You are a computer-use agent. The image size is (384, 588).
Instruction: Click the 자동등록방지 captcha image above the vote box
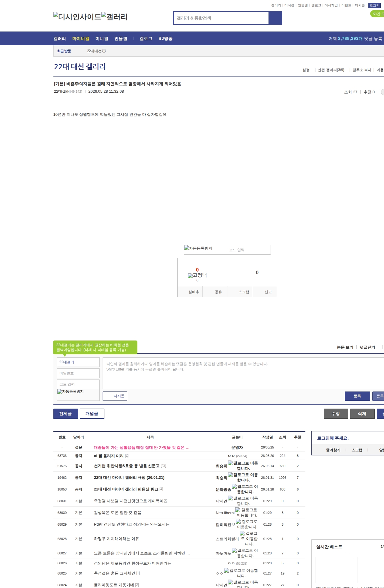[198, 248]
